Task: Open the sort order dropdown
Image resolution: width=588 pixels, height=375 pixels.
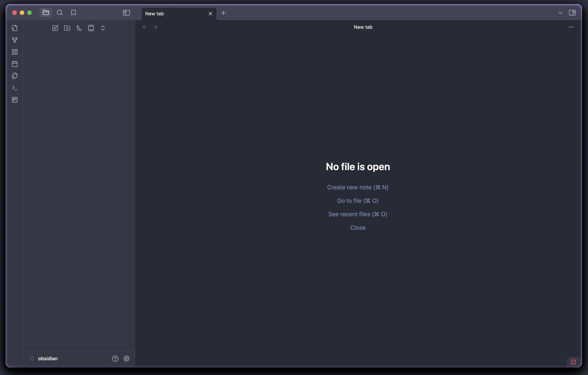Action: coord(79,28)
